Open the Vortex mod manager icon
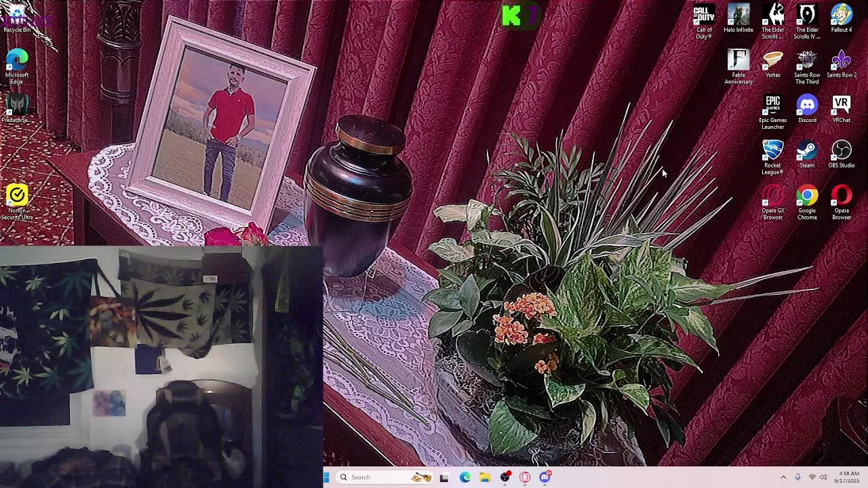 point(773,64)
